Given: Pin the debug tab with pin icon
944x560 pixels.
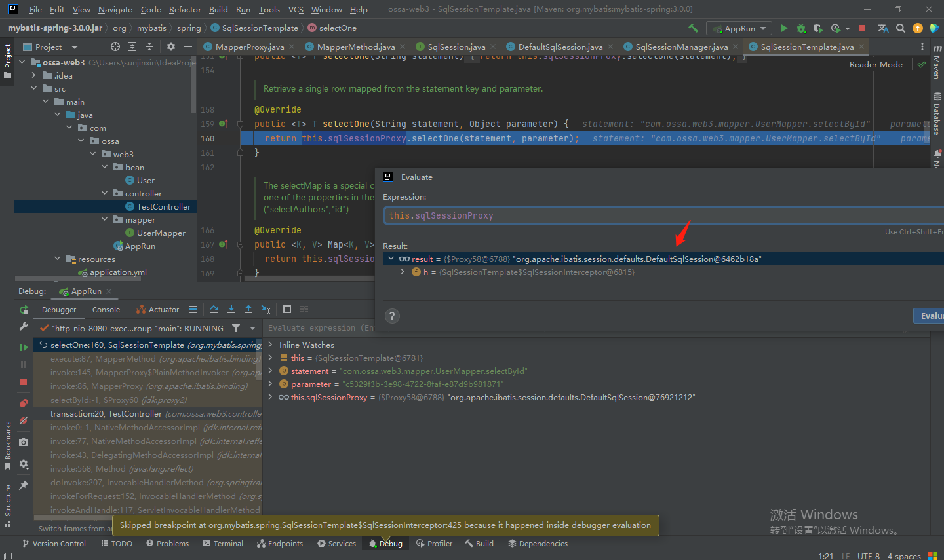Looking at the screenshot, I should [24, 485].
